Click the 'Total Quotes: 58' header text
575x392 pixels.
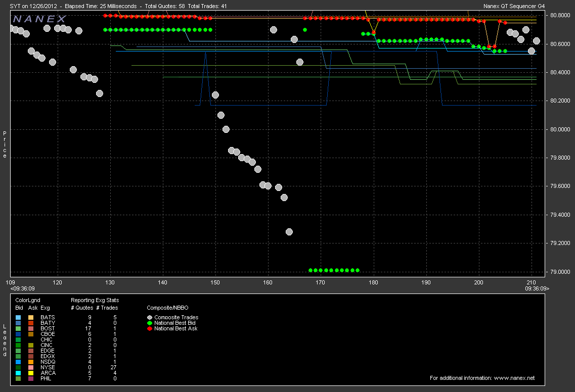165,6
